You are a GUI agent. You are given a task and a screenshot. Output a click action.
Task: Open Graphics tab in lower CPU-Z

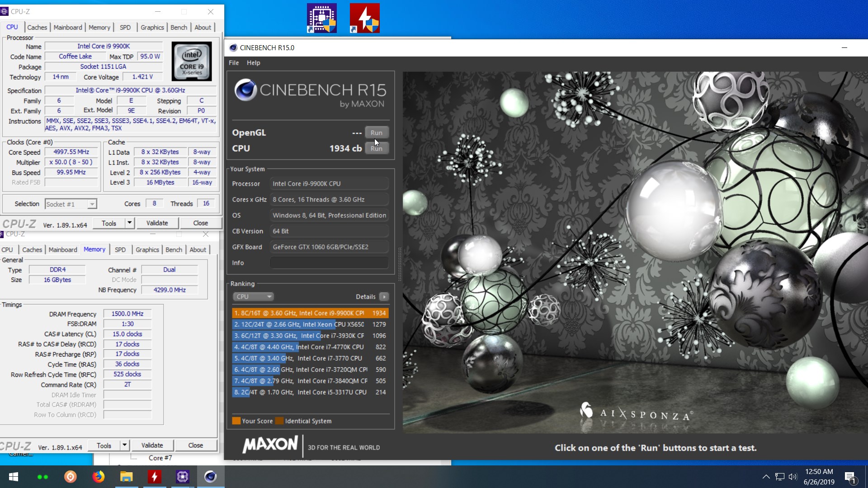tap(147, 249)
